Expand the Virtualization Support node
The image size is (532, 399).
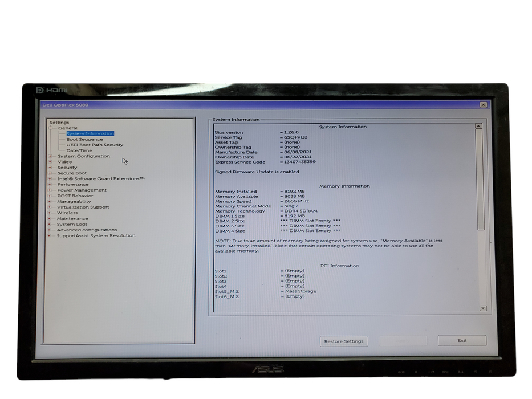pos(50,207)
